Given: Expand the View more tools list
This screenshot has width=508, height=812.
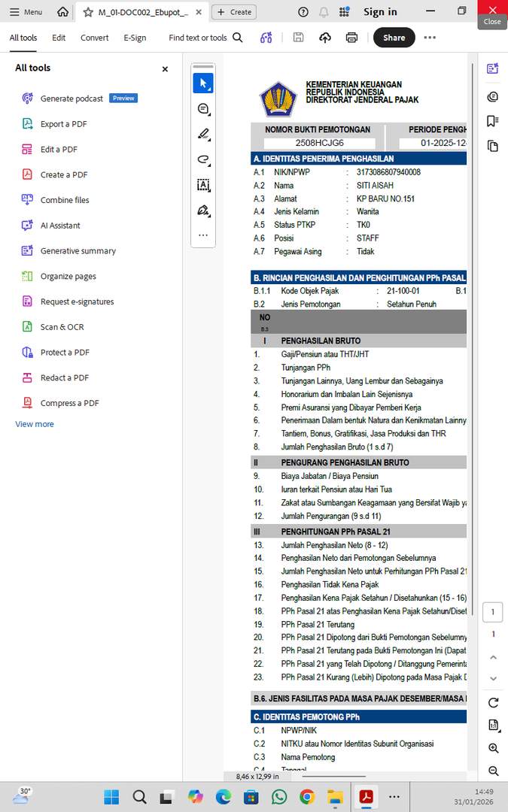Looking at the screenshot, I should pos(35,424).
